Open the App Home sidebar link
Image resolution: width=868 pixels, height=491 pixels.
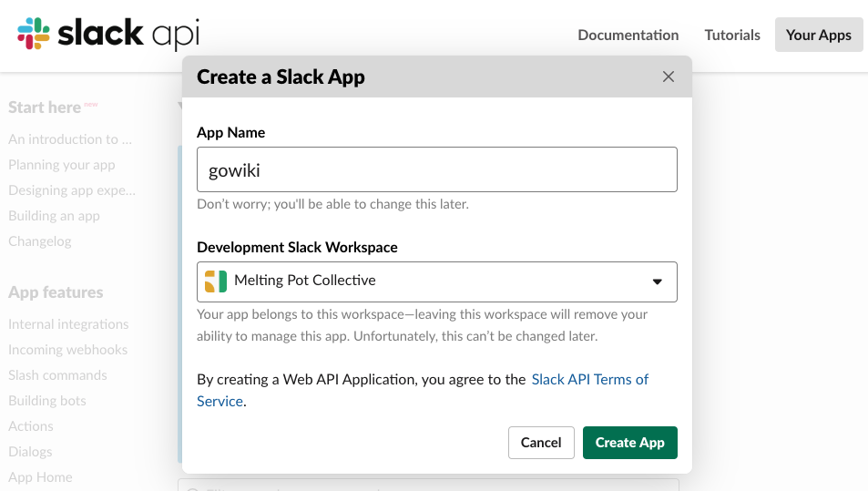click(x=40, y=477)
